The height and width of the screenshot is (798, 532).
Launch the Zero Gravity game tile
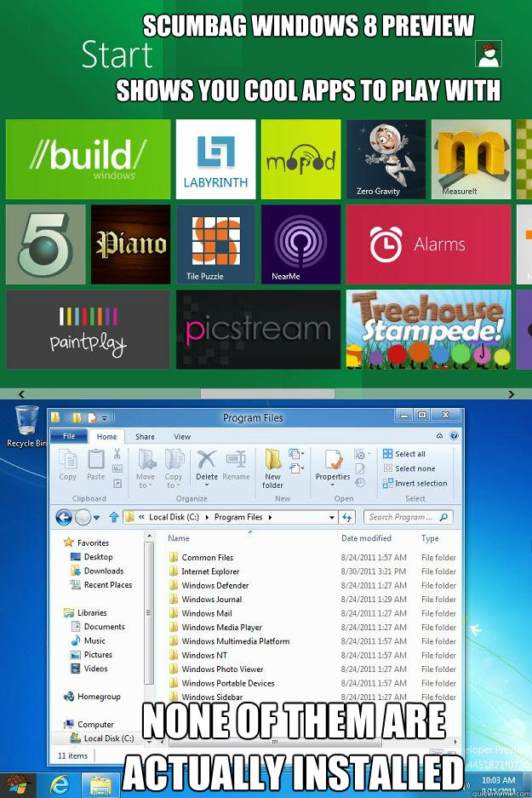click(x=386, y=159)
